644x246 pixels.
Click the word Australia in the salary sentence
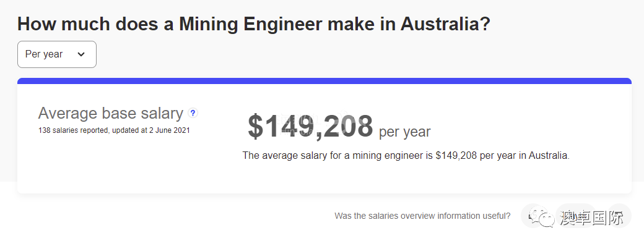coord(549,156)
